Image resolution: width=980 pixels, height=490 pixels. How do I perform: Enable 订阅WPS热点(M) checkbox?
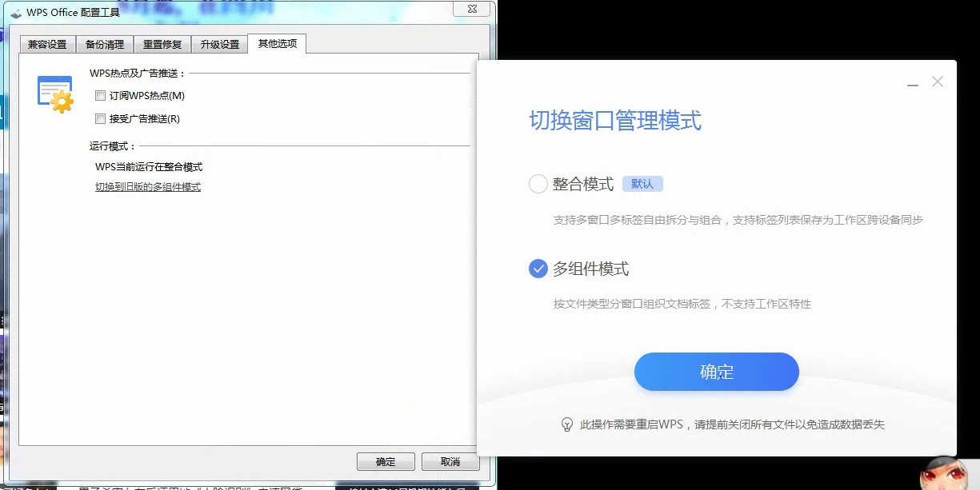pos(101,96)
